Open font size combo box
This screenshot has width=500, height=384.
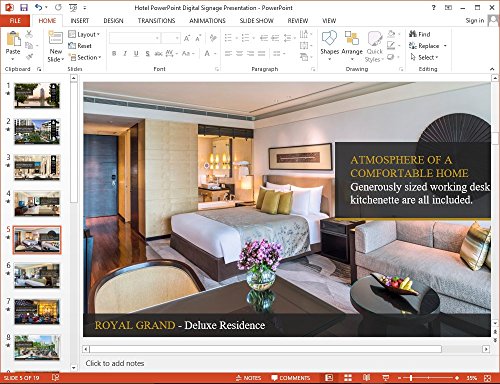[x=171, y=38]
